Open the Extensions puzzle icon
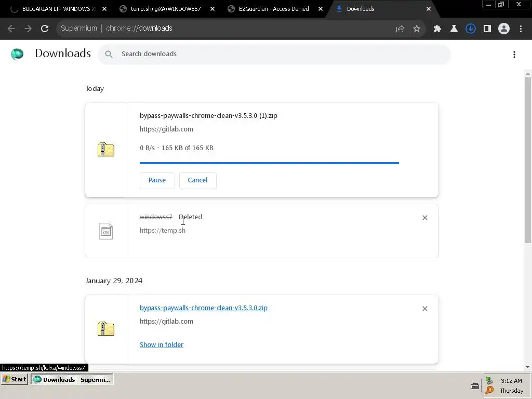Image resolution: width=532 pixels, height=399 pixels. coord(437,29)
